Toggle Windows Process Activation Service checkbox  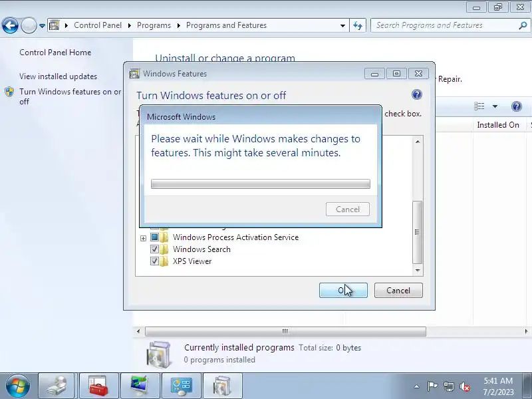coord(154,237)
